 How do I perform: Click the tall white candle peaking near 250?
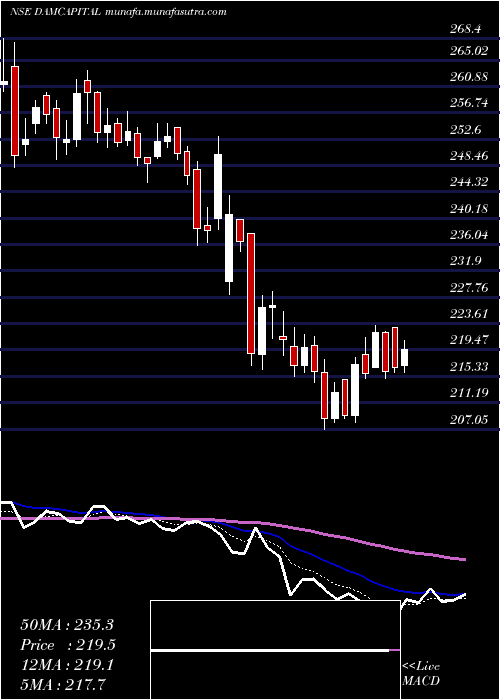pyautogui.click(x=218, y=186)
